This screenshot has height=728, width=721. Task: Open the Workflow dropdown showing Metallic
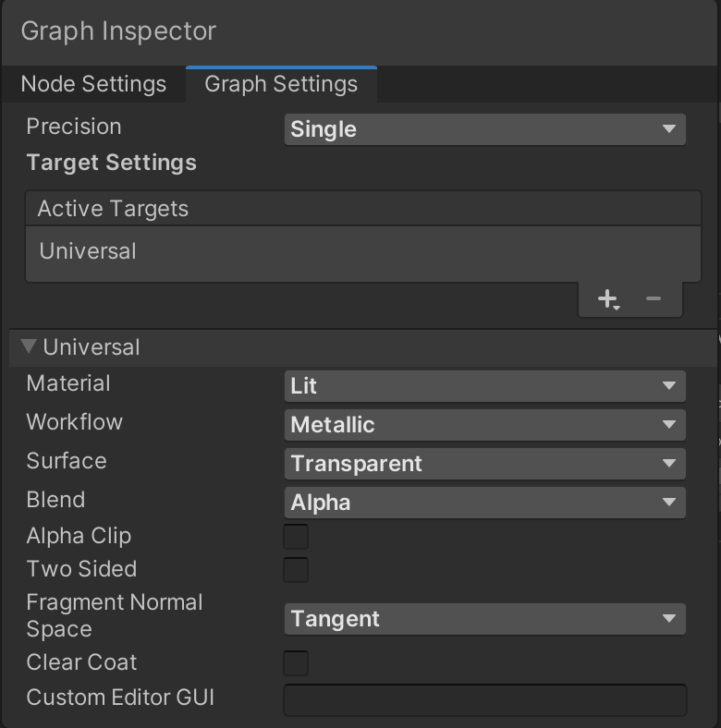click(484, 425)
